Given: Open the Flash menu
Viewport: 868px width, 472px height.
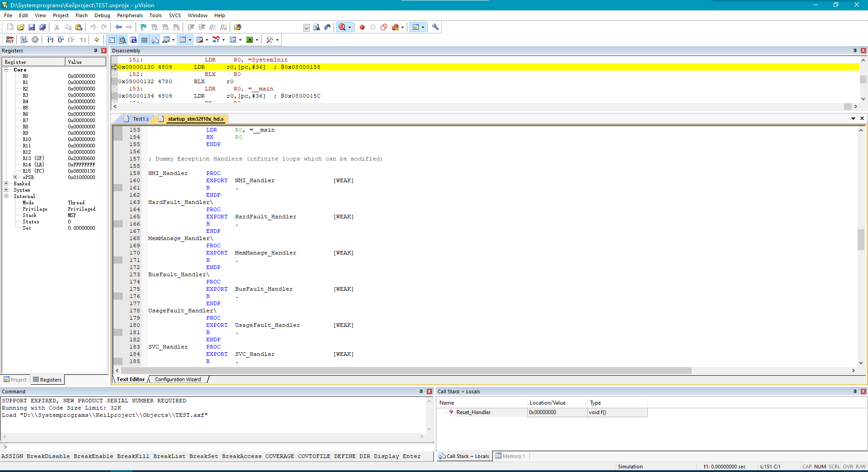Looking at the screenshot, I should click(81, 15).
